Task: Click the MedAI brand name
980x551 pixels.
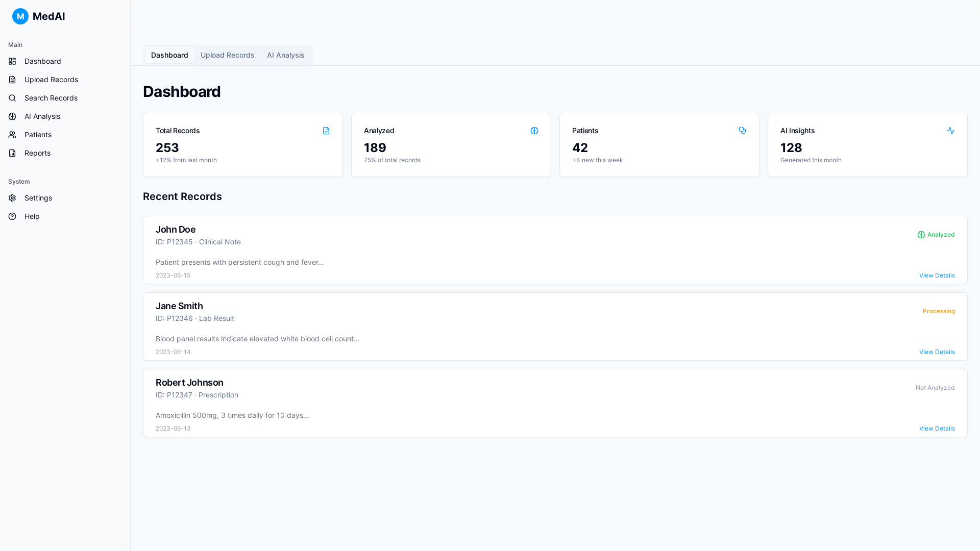Action: click(48, 16)
